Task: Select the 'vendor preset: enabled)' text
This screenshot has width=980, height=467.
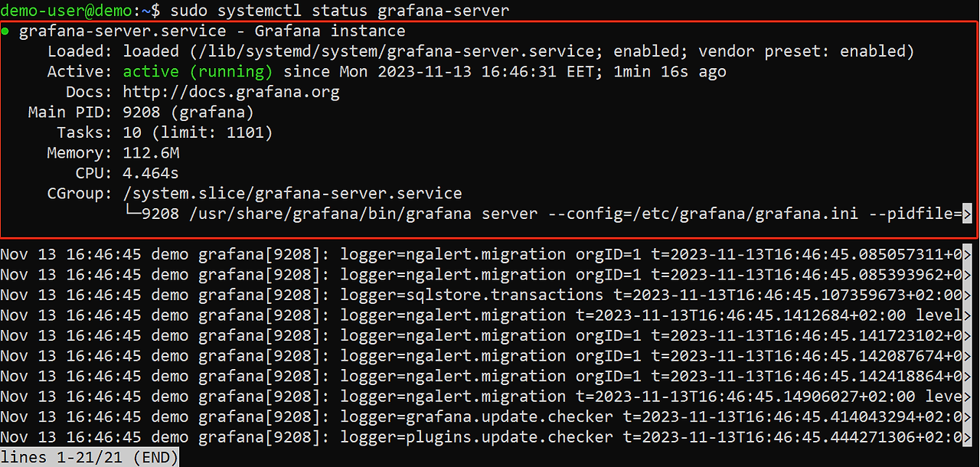Action: (x=807, y=51)
